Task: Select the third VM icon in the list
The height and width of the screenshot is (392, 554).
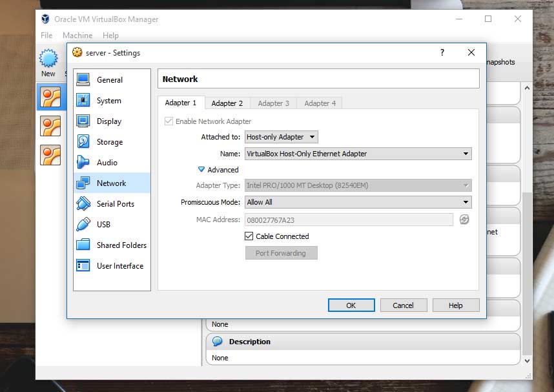Action: (x=50, y=155)
